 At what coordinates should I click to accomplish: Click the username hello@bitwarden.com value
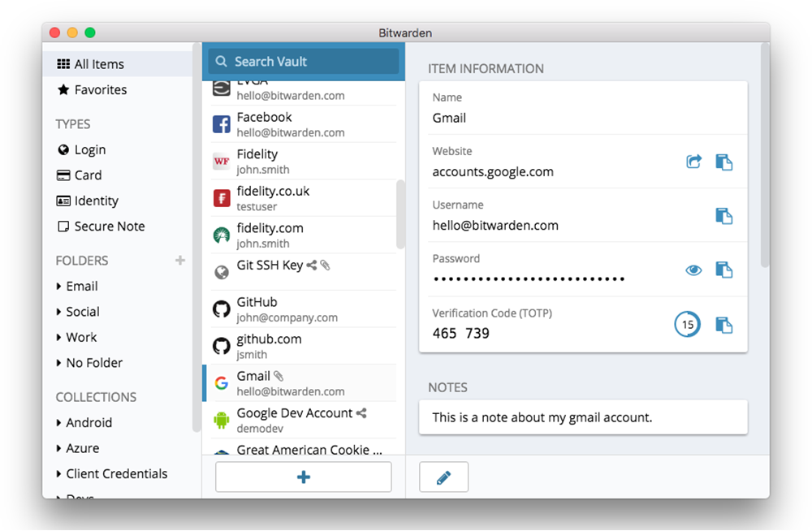pos(495,226)
